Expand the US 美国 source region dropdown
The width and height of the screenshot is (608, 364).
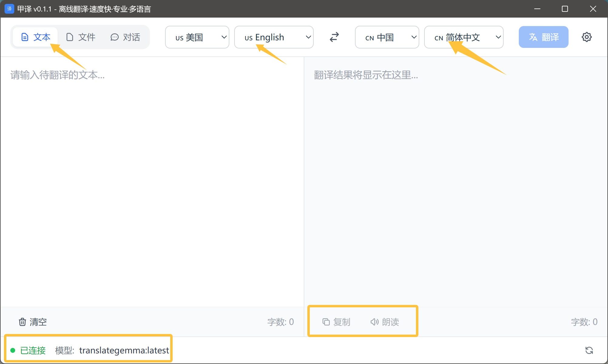pos(197,37)
